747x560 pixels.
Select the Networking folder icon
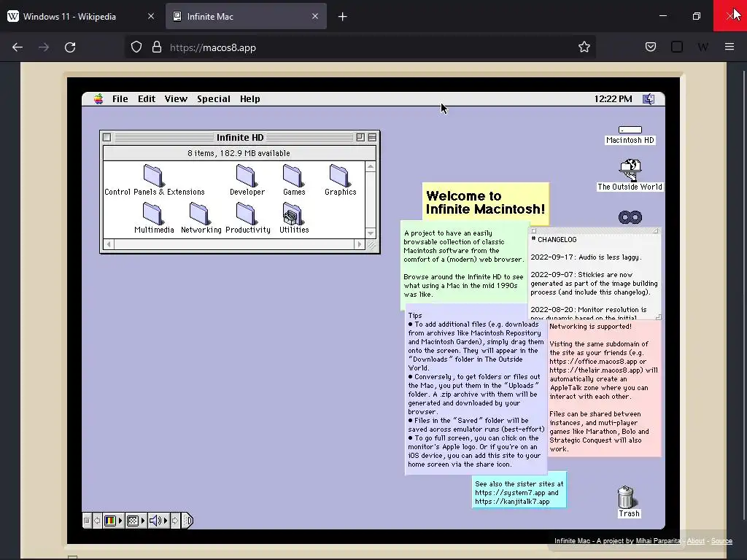[199, 214]
